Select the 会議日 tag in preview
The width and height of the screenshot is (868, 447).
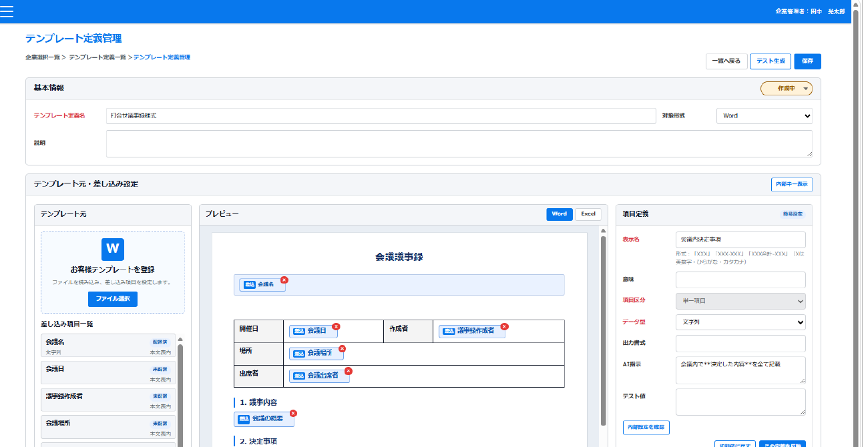[312, 331]
